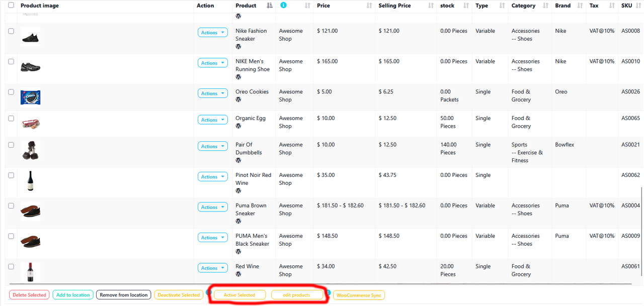Open Actions dropdown for NIKE Men's Running Shoe
Viewport: 644px width, 306px height.
(212, 63)
